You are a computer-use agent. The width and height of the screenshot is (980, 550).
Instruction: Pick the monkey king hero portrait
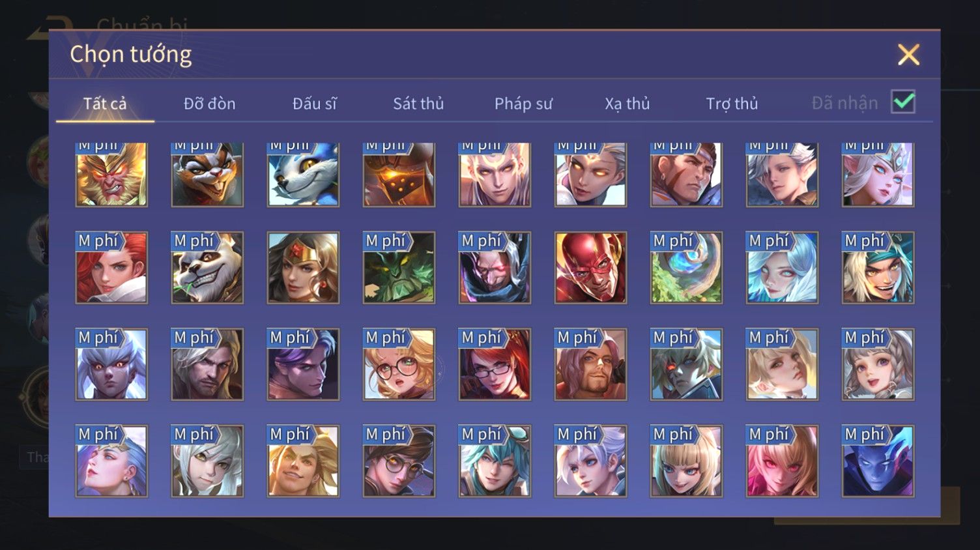coord(111,175)
